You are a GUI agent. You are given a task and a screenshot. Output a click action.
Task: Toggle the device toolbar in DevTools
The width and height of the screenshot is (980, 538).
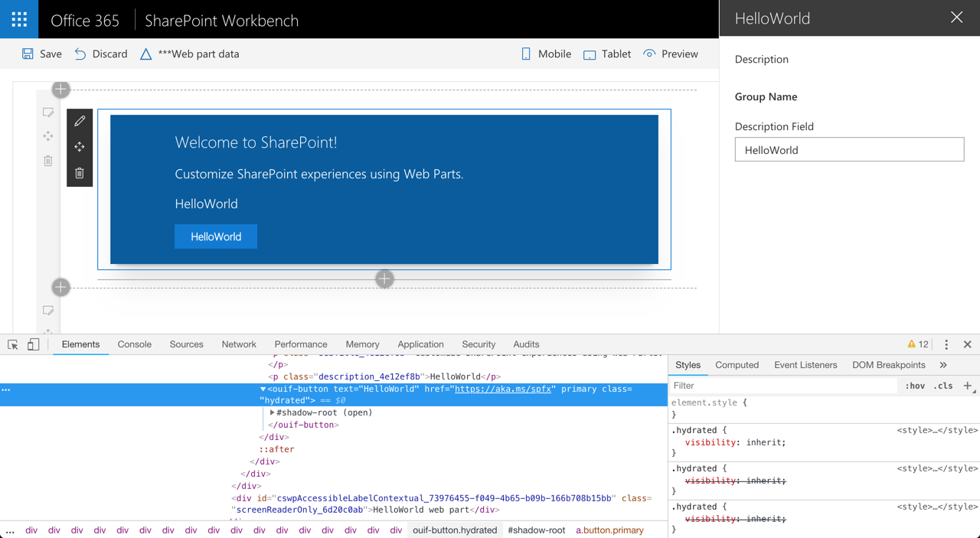click(32, 344)
